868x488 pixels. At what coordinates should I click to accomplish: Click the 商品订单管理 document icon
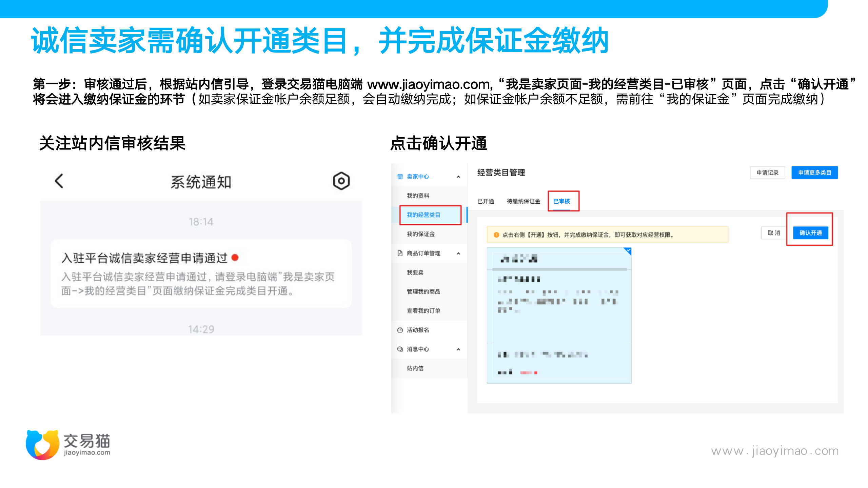coord(400,253)
